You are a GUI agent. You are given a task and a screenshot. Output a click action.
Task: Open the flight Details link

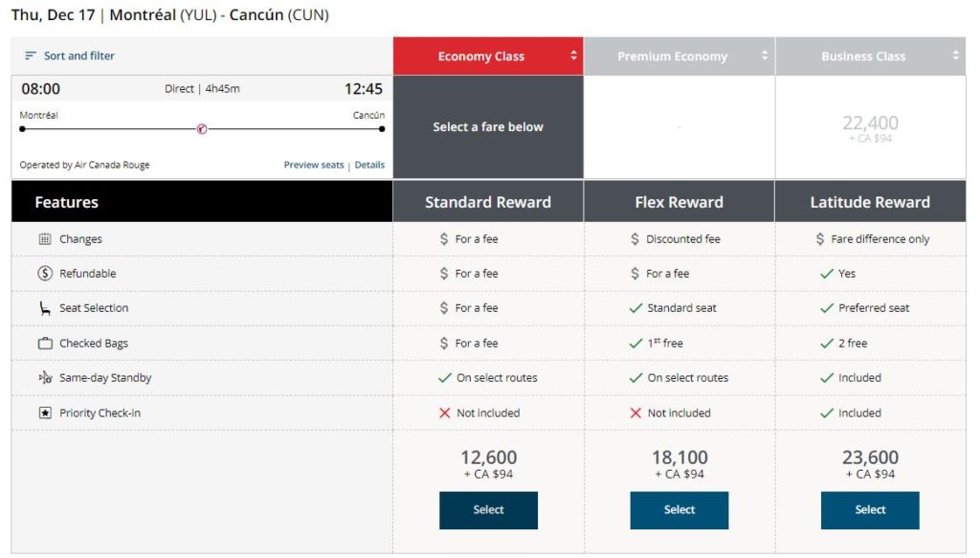pos(369,164)
